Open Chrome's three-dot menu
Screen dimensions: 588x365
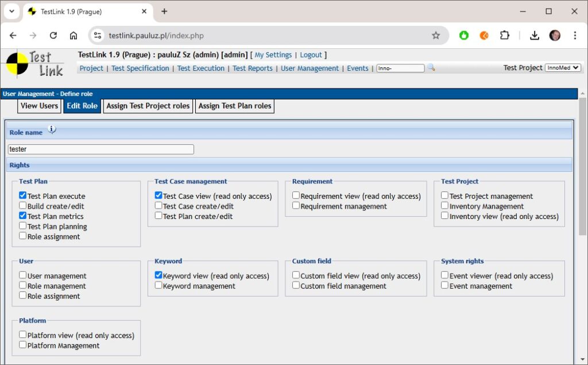(575, 36)
